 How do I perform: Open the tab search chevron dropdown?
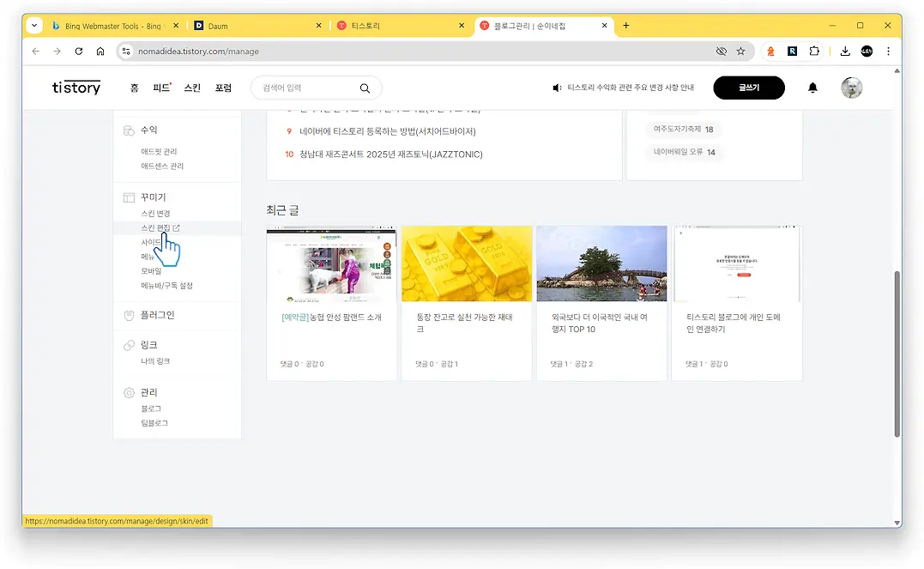click(x=33, y=25)
